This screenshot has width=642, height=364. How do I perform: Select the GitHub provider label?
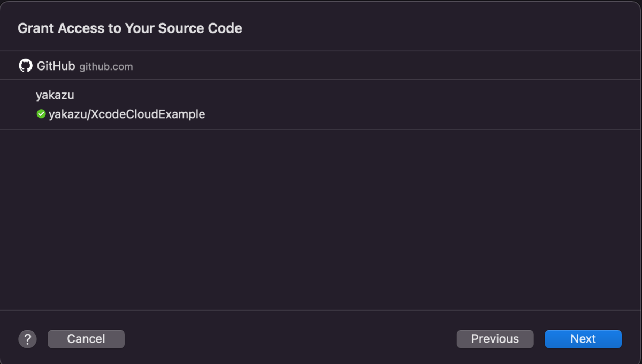point(56,66)
